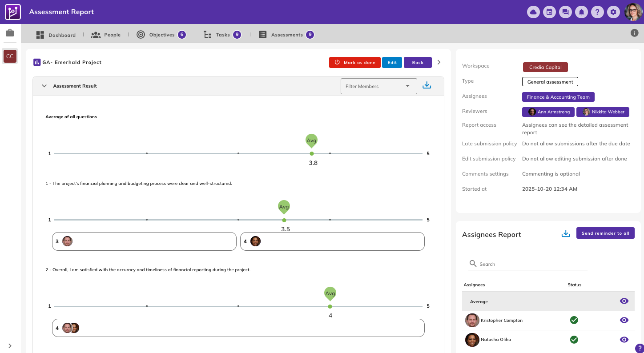This screenshot has height=353, width=644.
Task: Click the briefcase icon in left sidebar
Action: (10, 33)
